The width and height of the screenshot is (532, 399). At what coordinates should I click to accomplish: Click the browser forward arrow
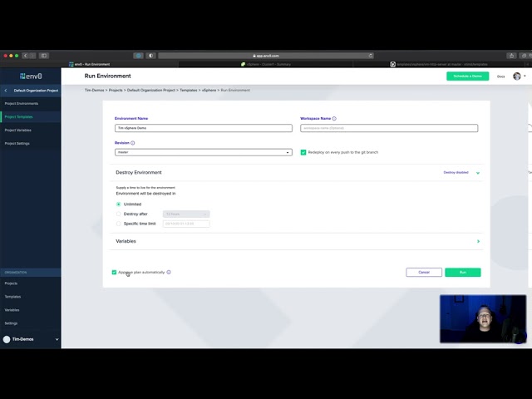point(32,56)
